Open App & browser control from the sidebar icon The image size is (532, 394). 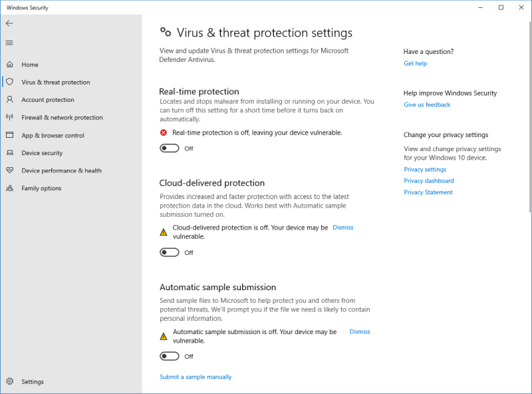click(x=9, y=135)
